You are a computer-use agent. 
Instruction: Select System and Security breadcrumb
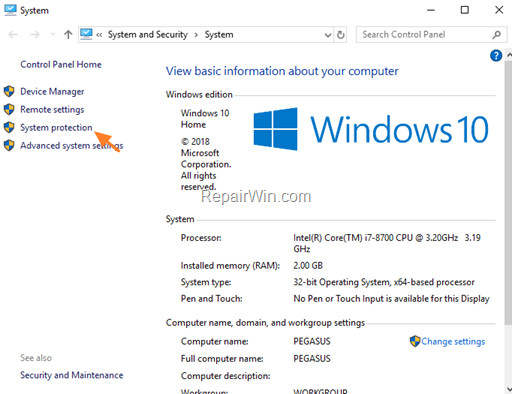click(x=148, y=35)
